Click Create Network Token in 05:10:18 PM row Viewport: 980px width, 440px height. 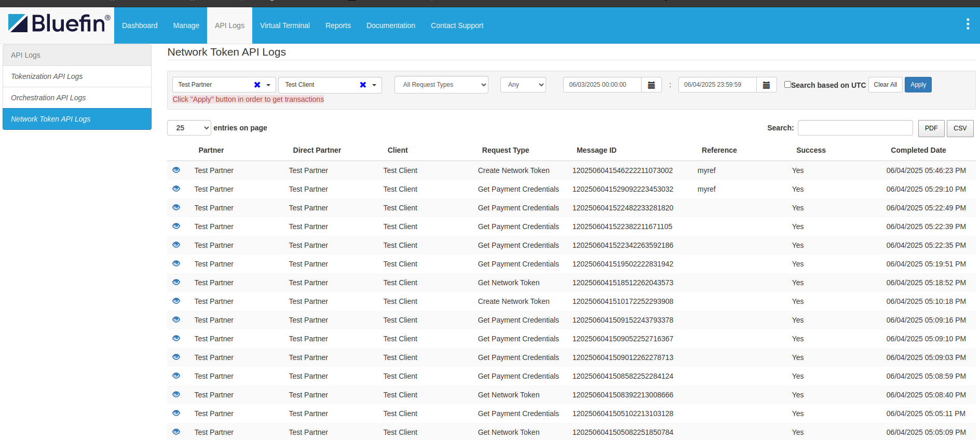tap(513, 301)
